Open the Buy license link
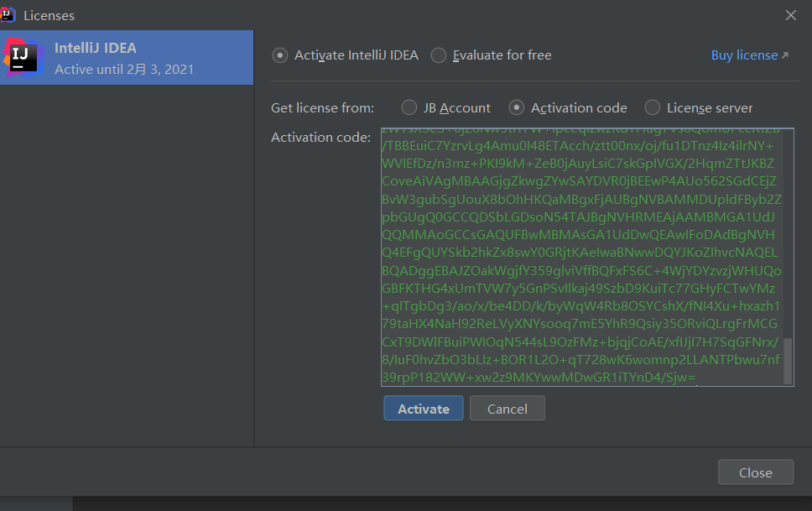 click(x=744, y=55)
